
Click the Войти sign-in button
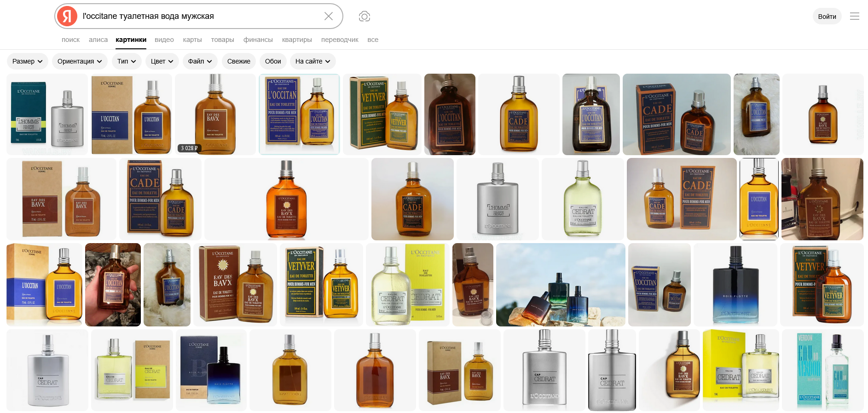click(827, 16)
